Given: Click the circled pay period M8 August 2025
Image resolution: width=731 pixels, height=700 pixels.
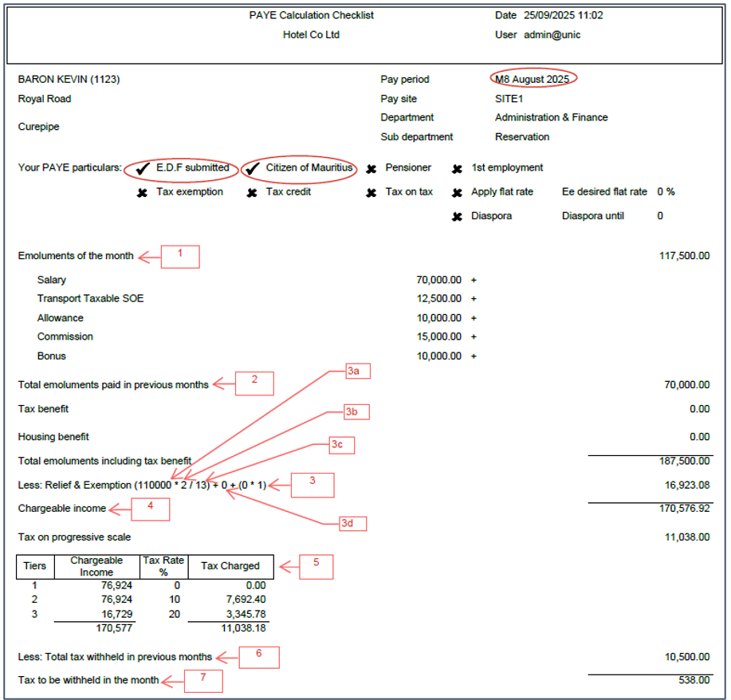Looking at the screenshot, I should [533, 79].
